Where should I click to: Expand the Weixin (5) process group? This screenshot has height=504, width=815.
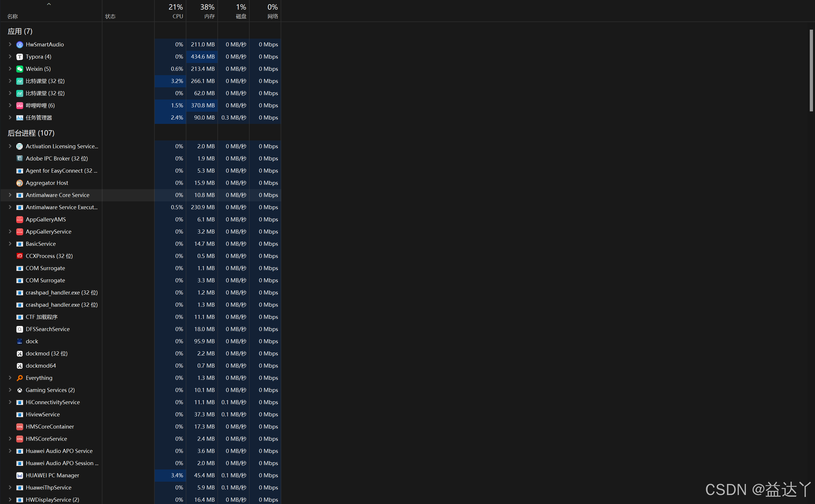pyautogui.click(x=10, y=69)
